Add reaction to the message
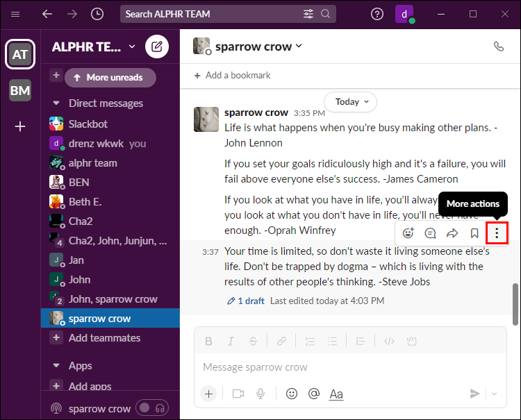The width and height of the screenshot is (521, 420). [x=408, y=233]
